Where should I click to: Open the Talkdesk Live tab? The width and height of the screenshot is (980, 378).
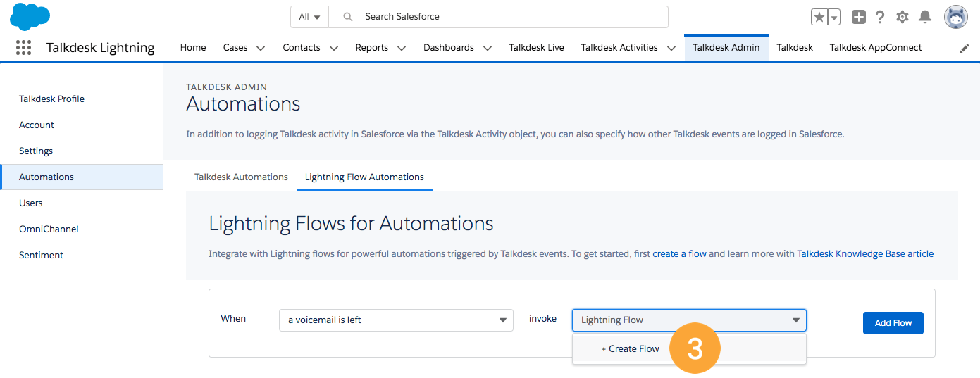[537, 48]
